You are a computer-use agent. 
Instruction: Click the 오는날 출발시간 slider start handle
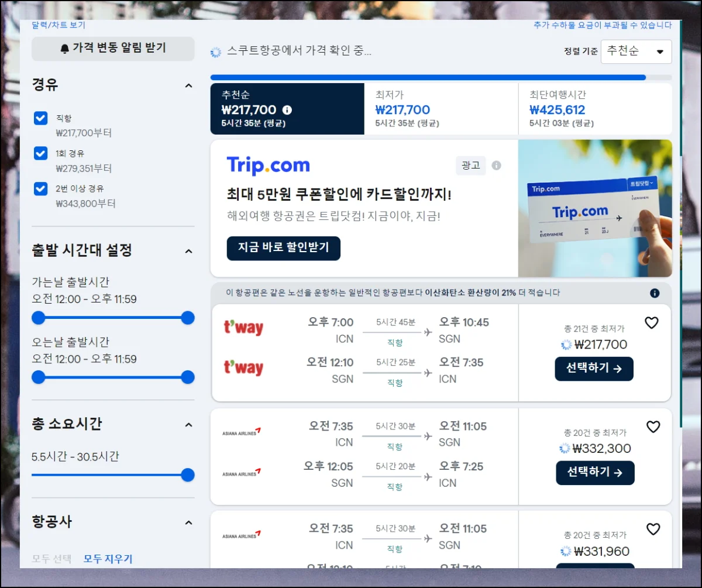point(39,377)
